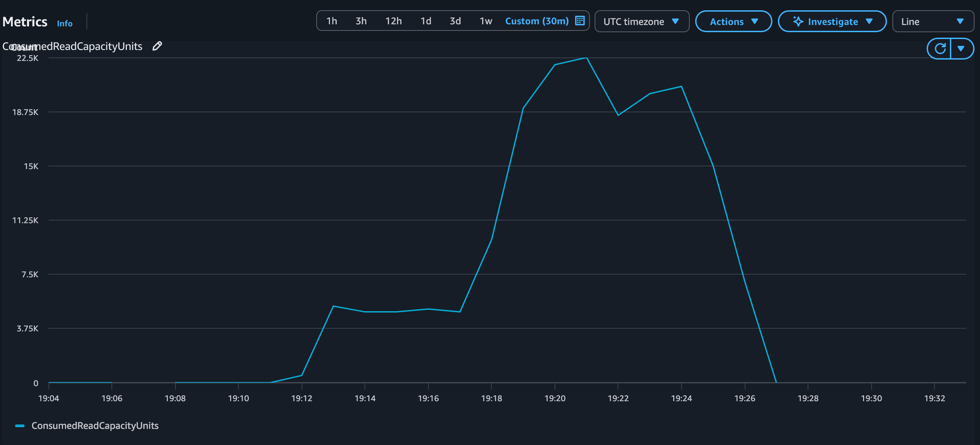Open the Info link next to Metrics

(x=65, y=23)
